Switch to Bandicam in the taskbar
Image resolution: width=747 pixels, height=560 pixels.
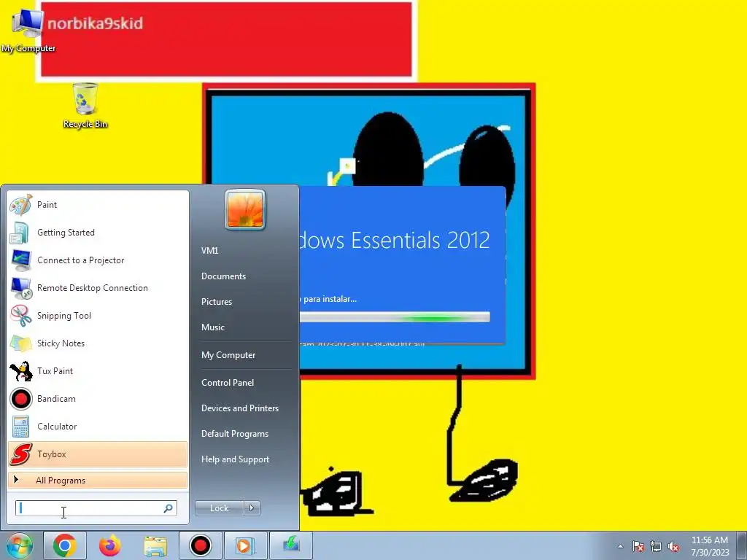click(200, 545)
